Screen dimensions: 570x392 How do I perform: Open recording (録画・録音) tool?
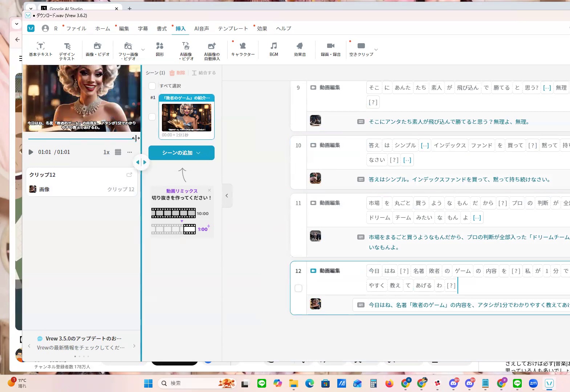tap(331, 49)
